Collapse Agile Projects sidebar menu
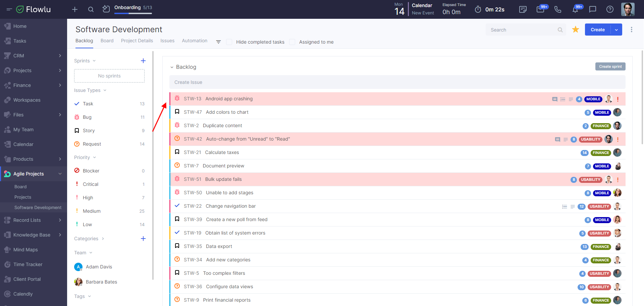 coord(60,174)
